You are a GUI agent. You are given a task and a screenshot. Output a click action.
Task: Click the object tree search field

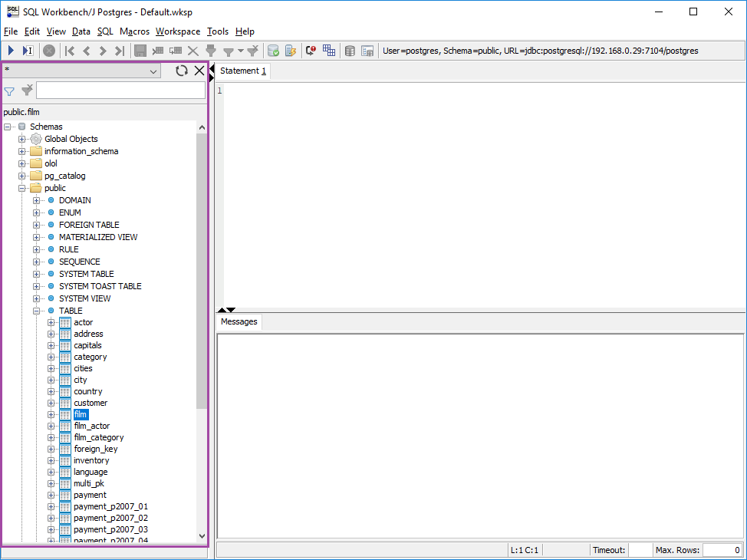(x=120, y=91)
